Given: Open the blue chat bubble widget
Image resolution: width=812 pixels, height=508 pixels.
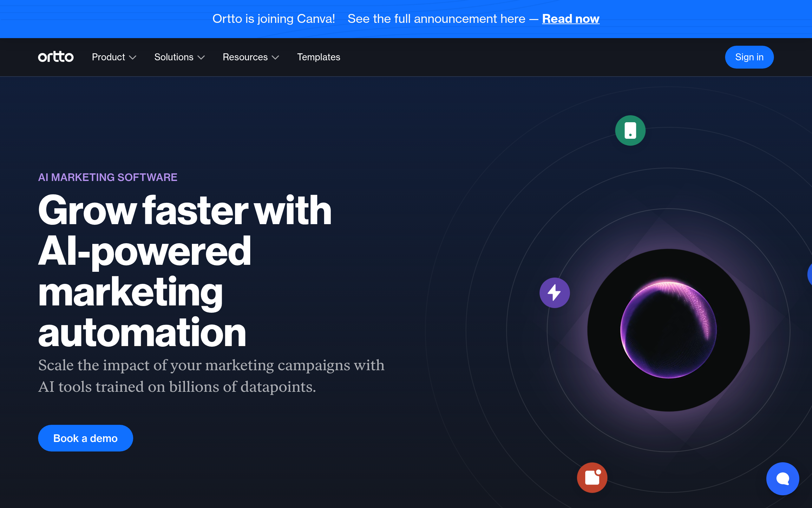Looking at the screenshot, I should pos(783,478).
